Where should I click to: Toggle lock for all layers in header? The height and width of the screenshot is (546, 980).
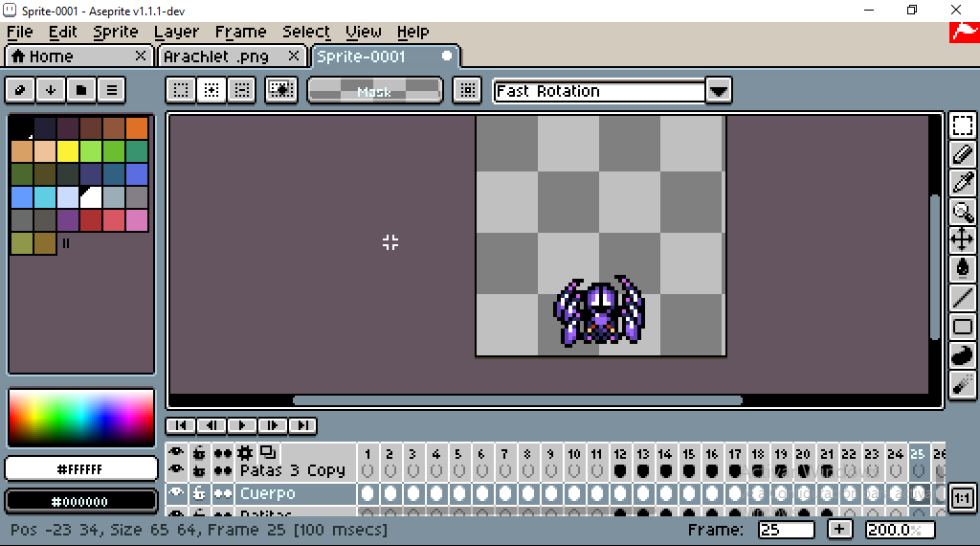pyautogui.click(x=199, y=452)
